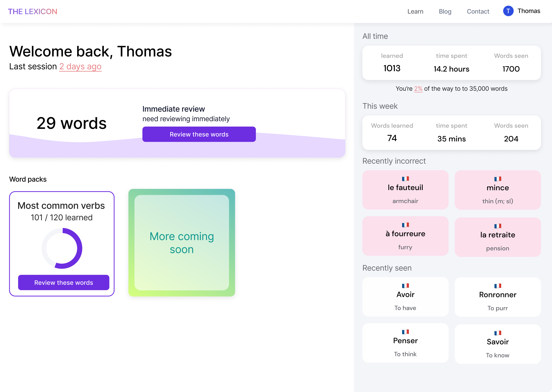Open the 2 days ago session link
This screenshot has width=552, height=392.
80,67
